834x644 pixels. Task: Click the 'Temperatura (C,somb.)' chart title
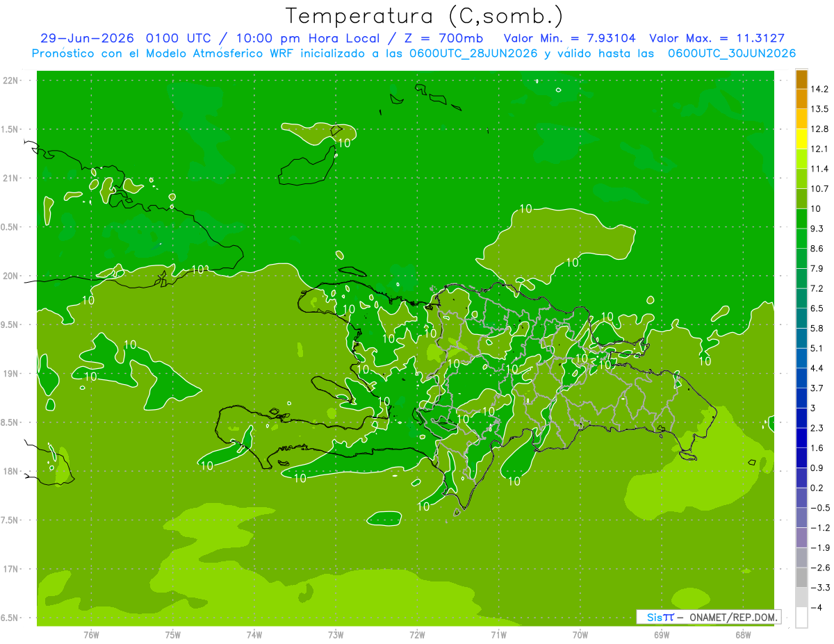(x=425, y=16)
